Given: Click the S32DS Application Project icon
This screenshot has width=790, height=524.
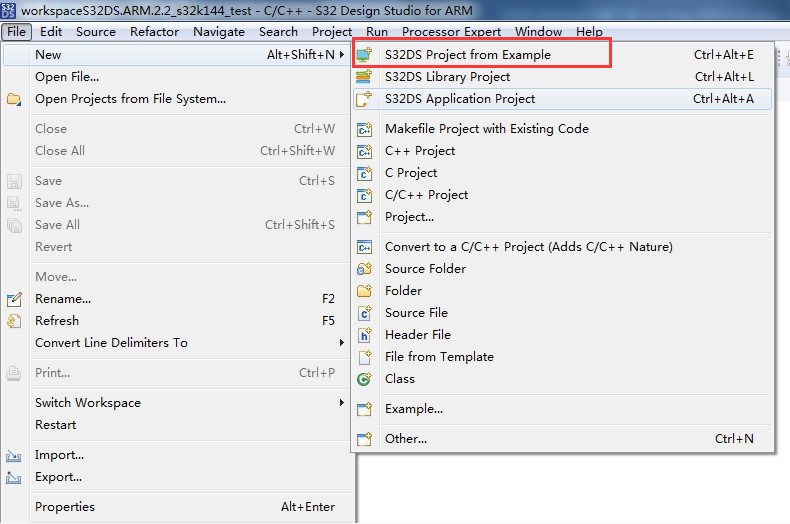Looking at the screenshot, I should 364,99.
